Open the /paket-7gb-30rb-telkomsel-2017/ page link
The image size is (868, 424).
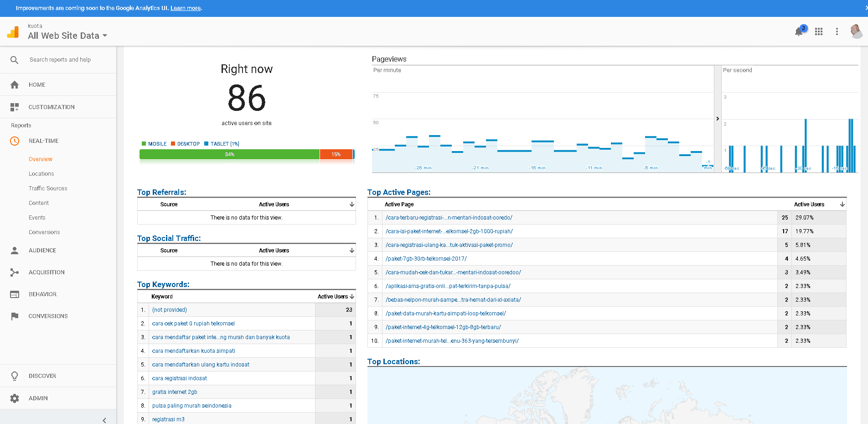click(426, 259)
